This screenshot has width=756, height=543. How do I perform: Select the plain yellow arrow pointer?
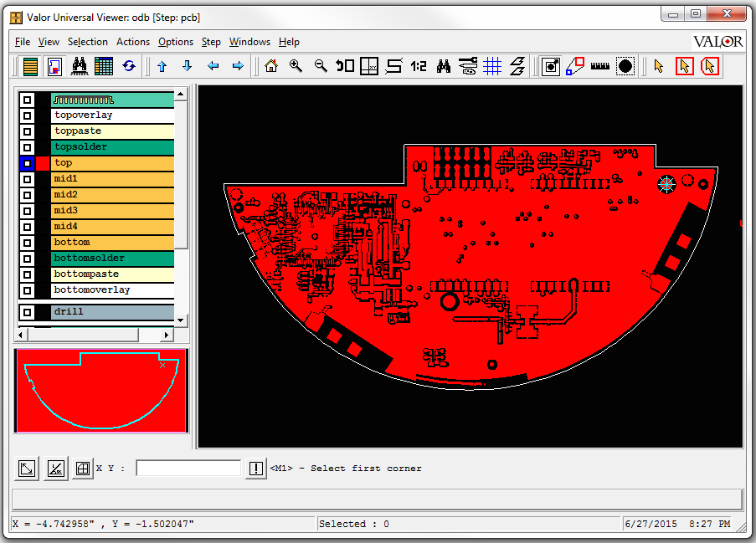pyautogui.click(x=659, y=66)
